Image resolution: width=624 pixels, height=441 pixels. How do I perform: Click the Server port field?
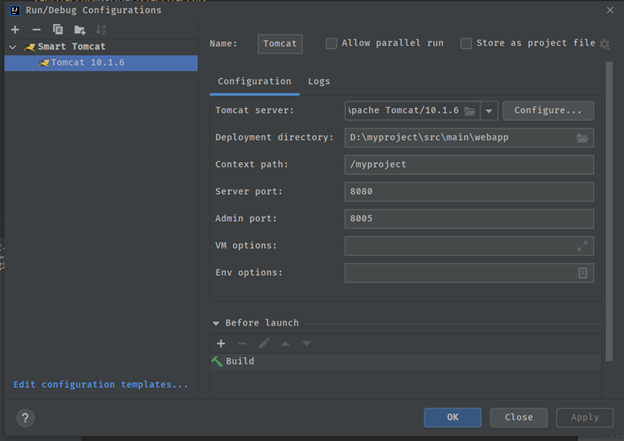469,191
